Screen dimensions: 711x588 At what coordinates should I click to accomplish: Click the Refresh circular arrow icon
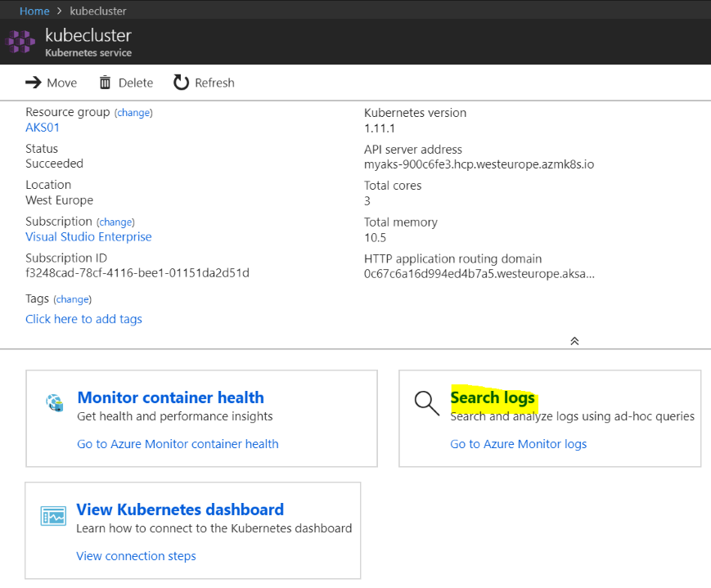point(181,83)
